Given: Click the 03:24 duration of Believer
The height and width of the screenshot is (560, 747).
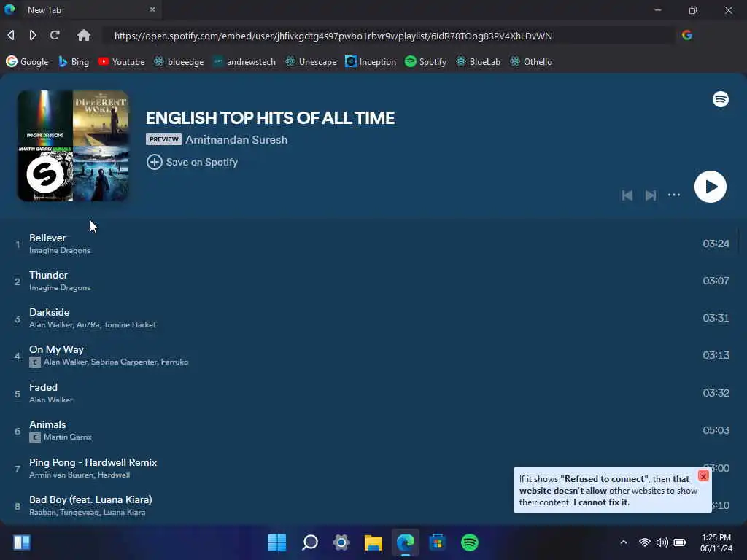Looking at the screenshot, I should point(716,244).
